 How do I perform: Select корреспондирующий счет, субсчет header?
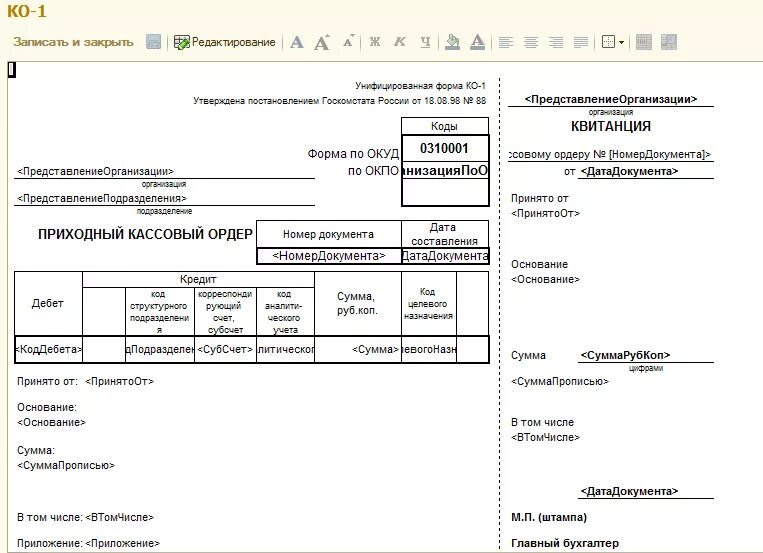tap(225, 312)
